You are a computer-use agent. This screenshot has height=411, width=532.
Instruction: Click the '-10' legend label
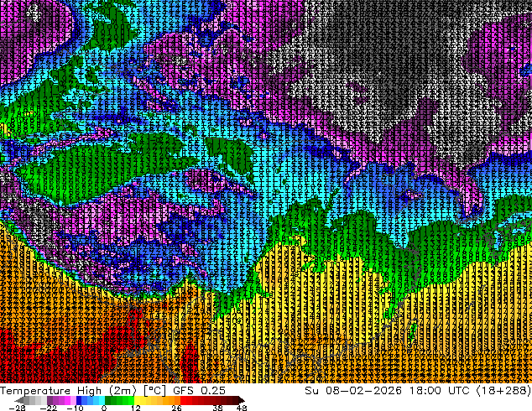point(75,408)
